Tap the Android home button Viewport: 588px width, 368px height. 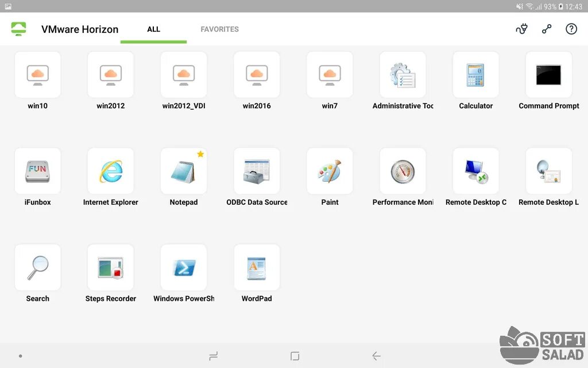click(295, 355)
